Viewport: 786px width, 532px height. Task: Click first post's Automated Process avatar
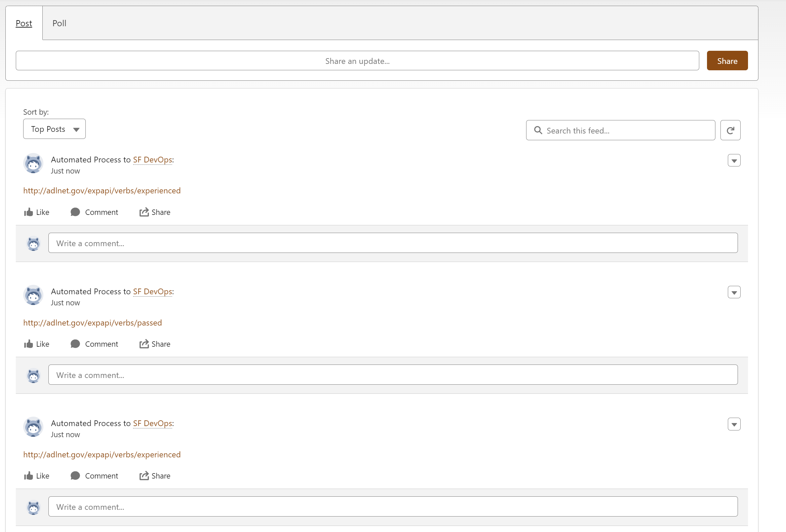coord(33,163)
